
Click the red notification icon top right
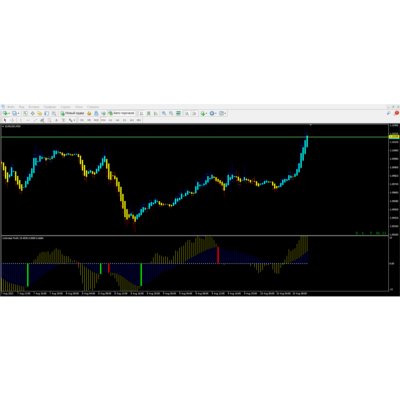(x=396, y=113)
